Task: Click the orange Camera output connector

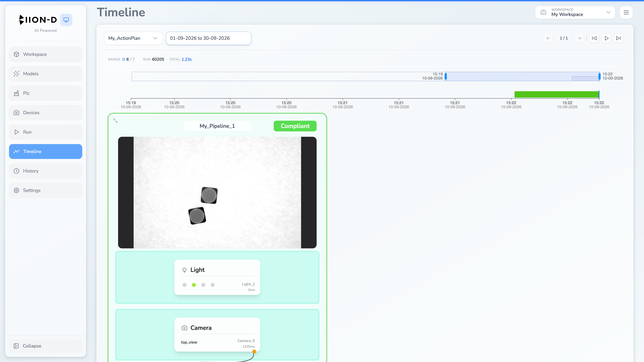Action: pyautogui.click(x=254, y=351)
